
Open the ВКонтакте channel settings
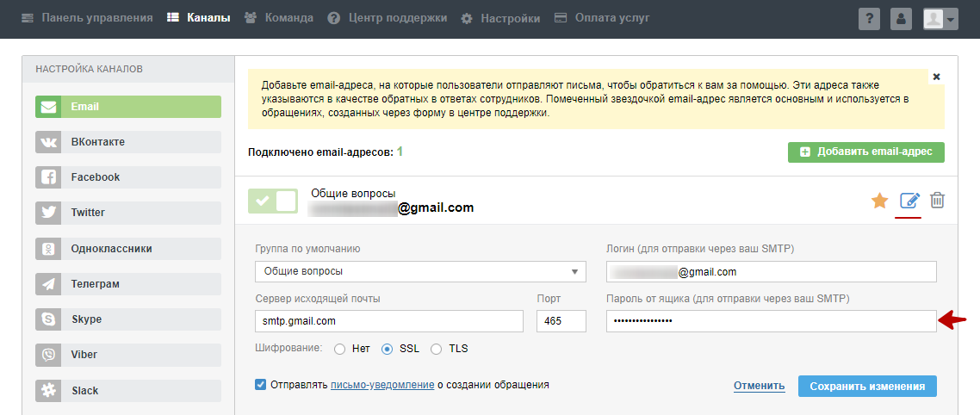coord(127,142)
